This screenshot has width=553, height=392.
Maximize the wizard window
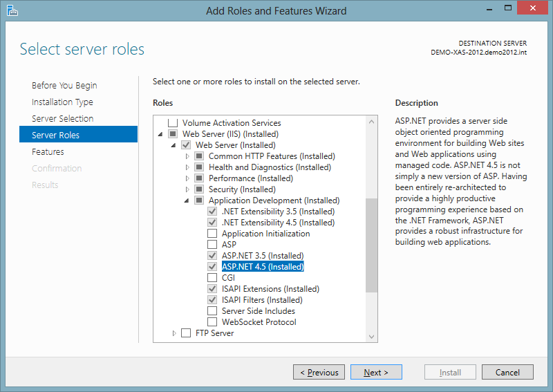508,8
